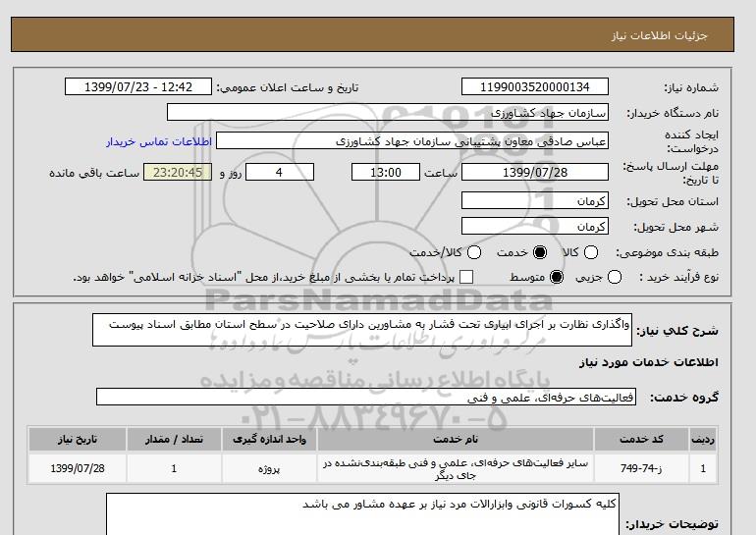This screenshot has width=756, height=535.
Task: Click the remaining days field showing 4
Action: pos(280,173)
